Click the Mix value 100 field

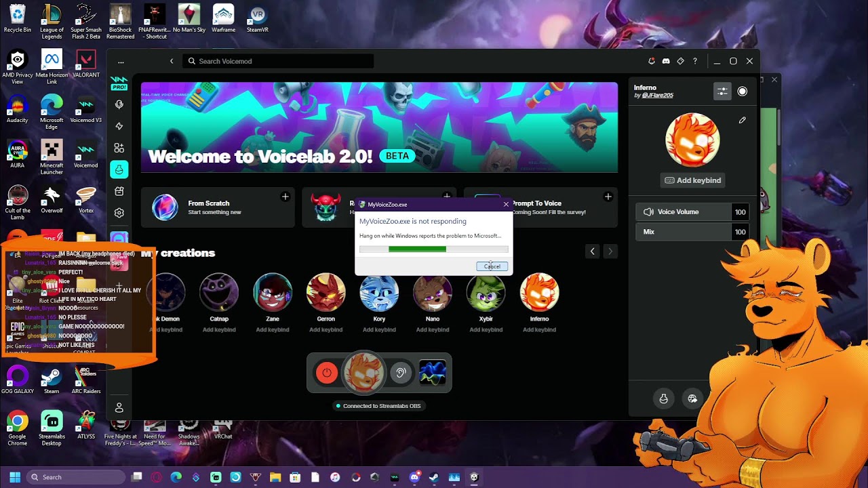pos(740,232)
